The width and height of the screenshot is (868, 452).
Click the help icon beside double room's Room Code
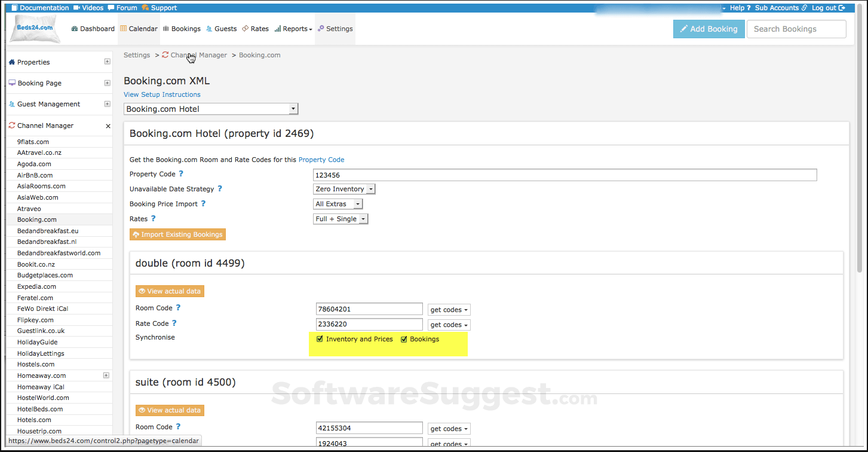(178, 308)
